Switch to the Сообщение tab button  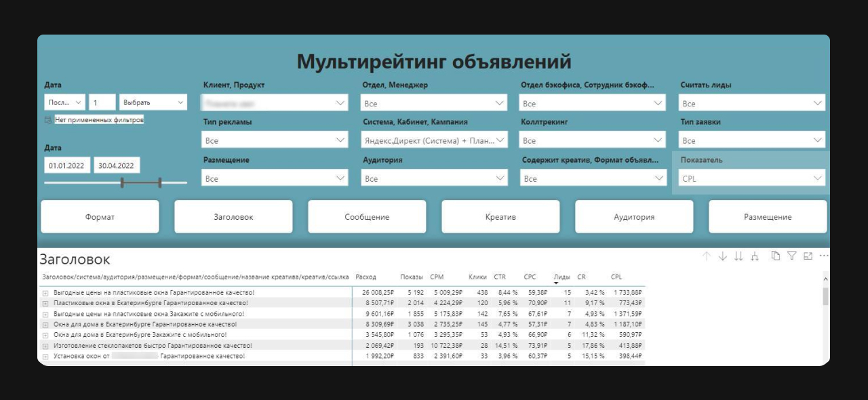[367, 217]
